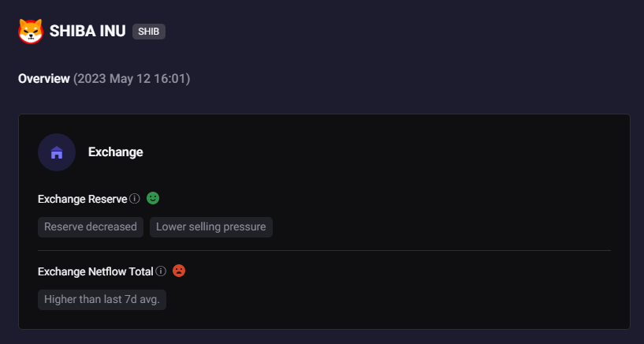Click the purple Exchange house icon
644x344 pixels.
pos(57,152)
